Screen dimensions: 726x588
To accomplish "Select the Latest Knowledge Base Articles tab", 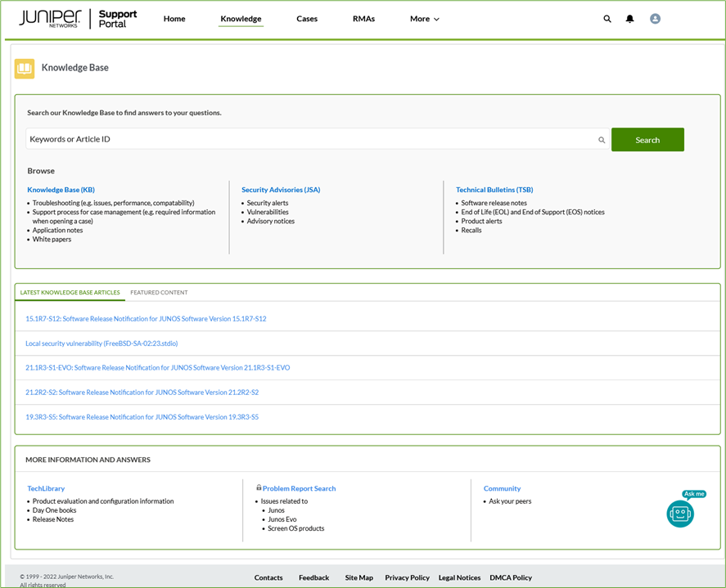I will [70, 292].
